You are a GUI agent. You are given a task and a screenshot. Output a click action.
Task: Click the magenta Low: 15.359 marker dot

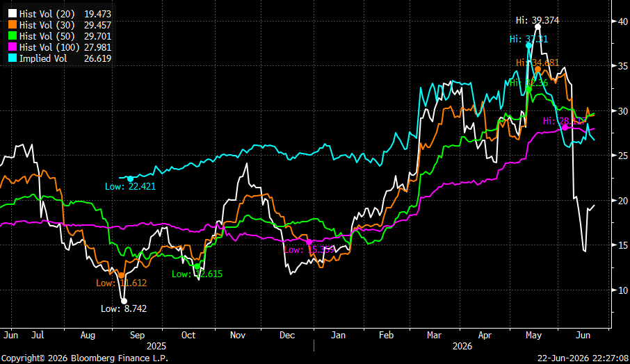tap(309, 242)
